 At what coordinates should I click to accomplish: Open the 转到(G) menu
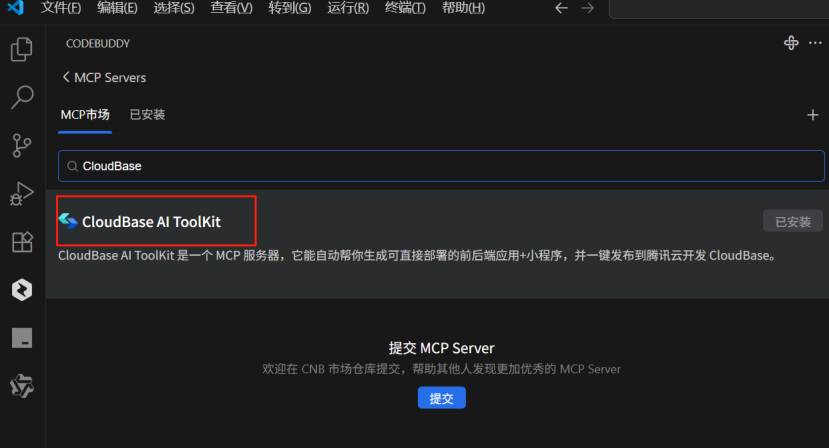pyautogui.click(x=290, y=8)
